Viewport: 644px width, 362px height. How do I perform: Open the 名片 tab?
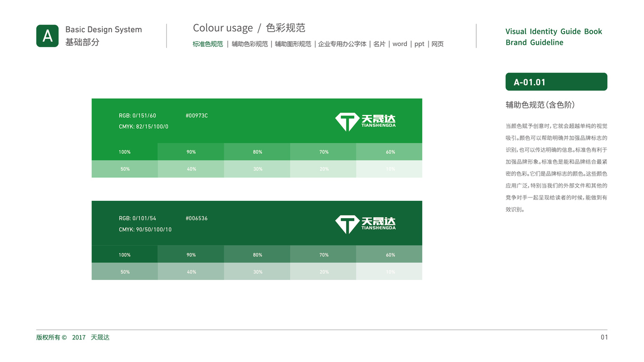tap(380, 44)
